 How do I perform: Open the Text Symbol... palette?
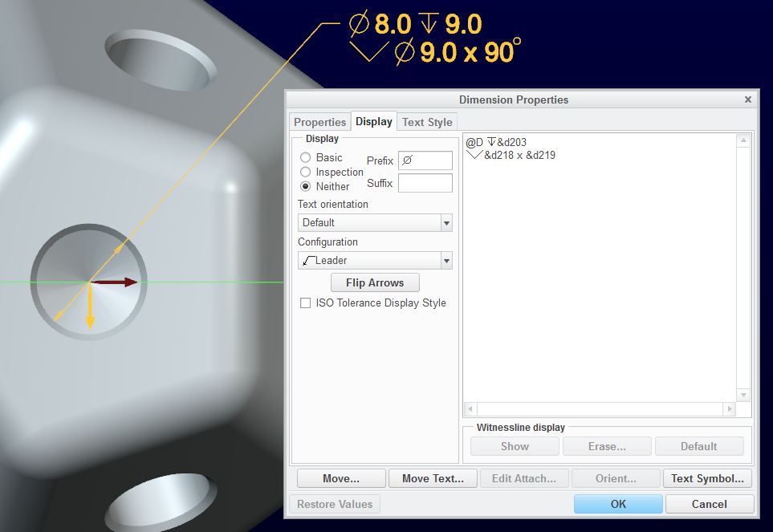click(x=707, y=478)
